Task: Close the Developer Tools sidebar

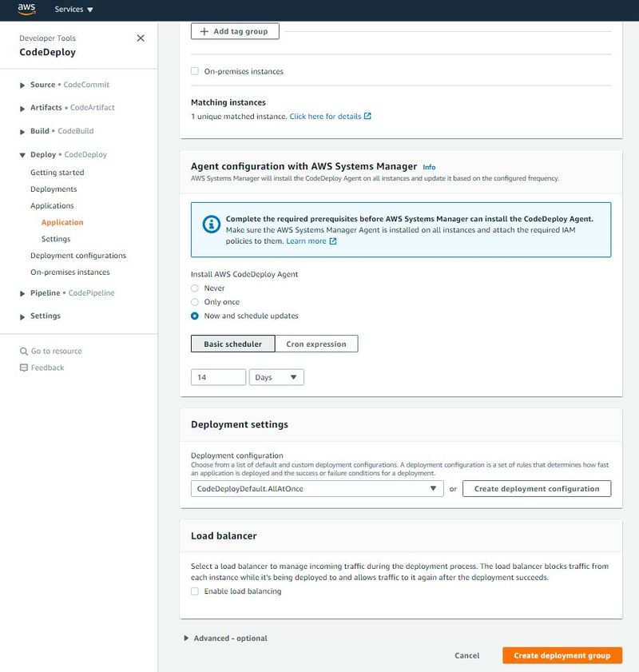Action: (141, 38)
